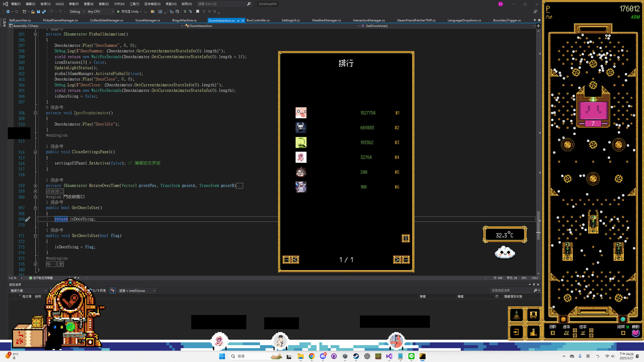644x362 pixels.
Task: Open Steam from the taskbar
Action: click(x=356, y=356)
